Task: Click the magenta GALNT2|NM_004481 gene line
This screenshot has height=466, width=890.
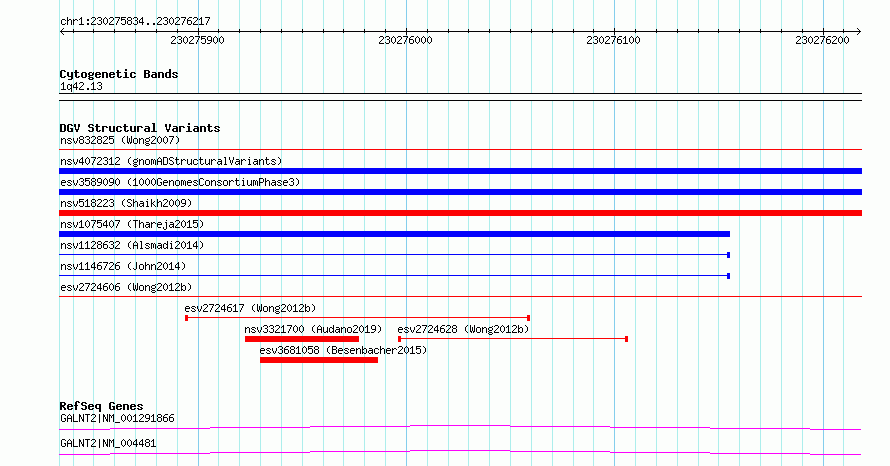Action: 460,452
